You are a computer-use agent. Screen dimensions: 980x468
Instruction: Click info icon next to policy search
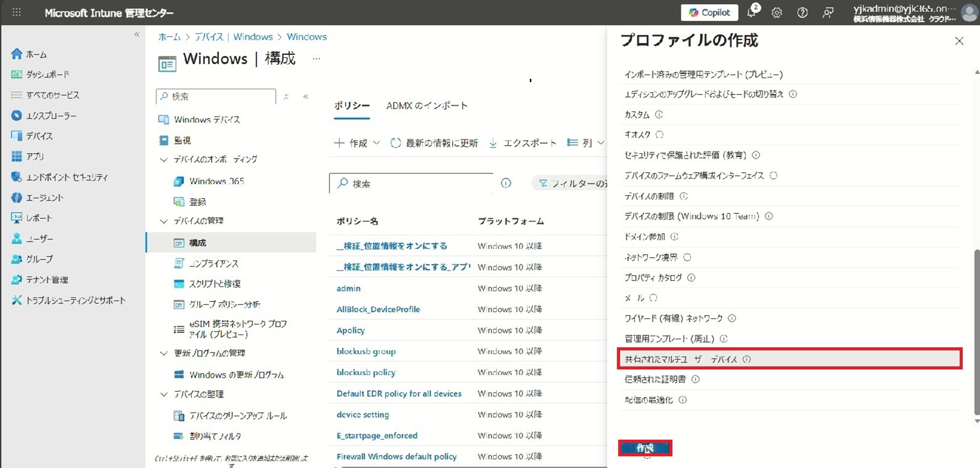coord(506,183)
